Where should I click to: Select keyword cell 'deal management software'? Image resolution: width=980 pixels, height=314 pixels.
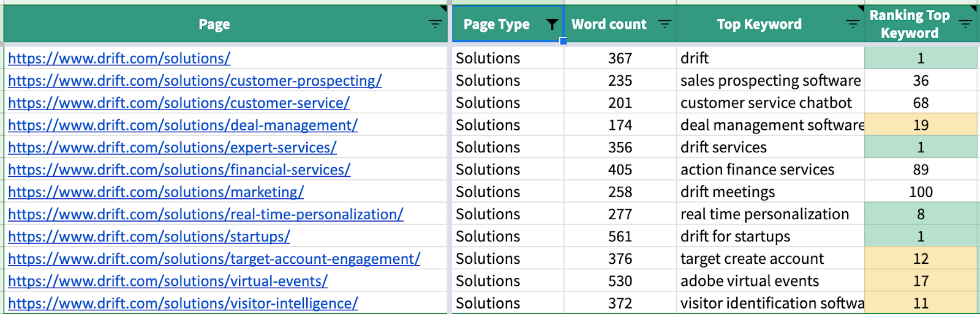pyautogui.click(x=771, y=125)
